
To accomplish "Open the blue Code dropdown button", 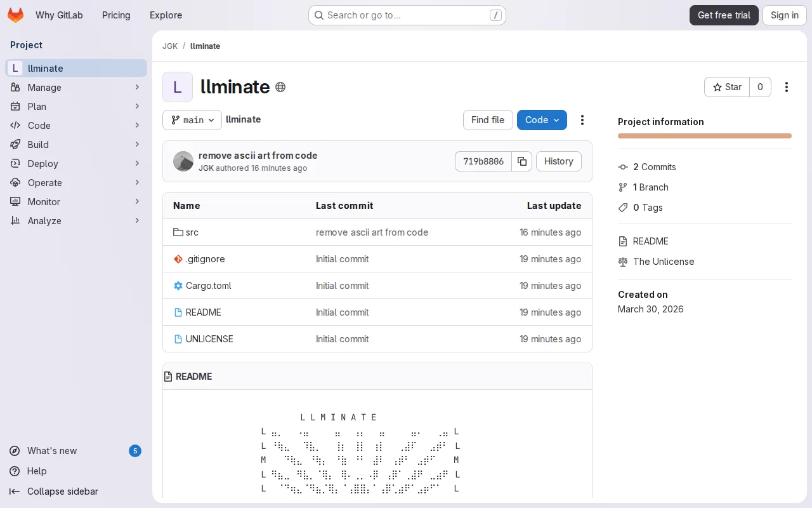I will tap(542, 120).
